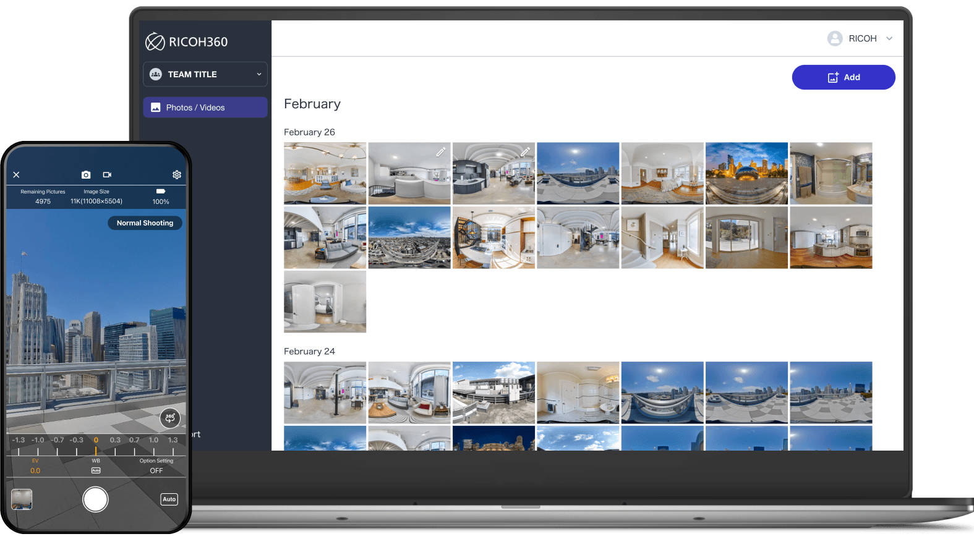Image resolution: width=974 pixels, height=560 pixels.
Task: Click the Add button
Action: coord(843,77)
